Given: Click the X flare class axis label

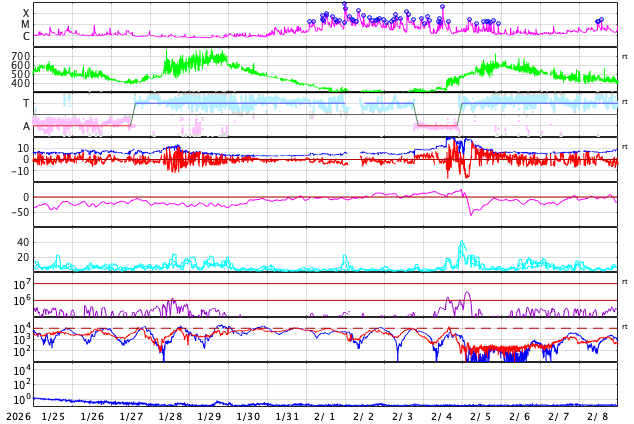Looking at the screenshot, I should click(x=26, y=14).
